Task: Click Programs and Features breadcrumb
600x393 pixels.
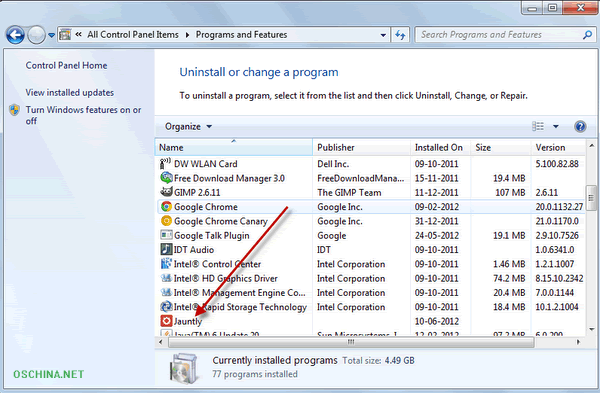Action: (241, 35)
